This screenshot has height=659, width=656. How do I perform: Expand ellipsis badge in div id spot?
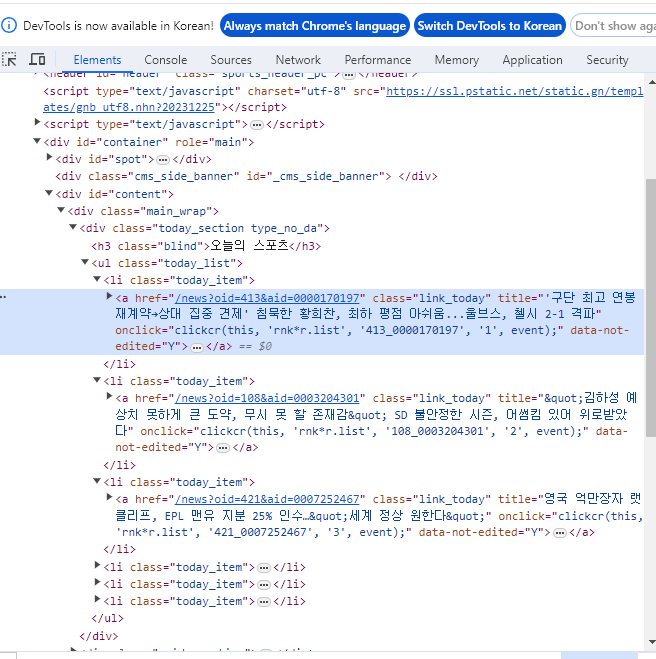point(163,160)
